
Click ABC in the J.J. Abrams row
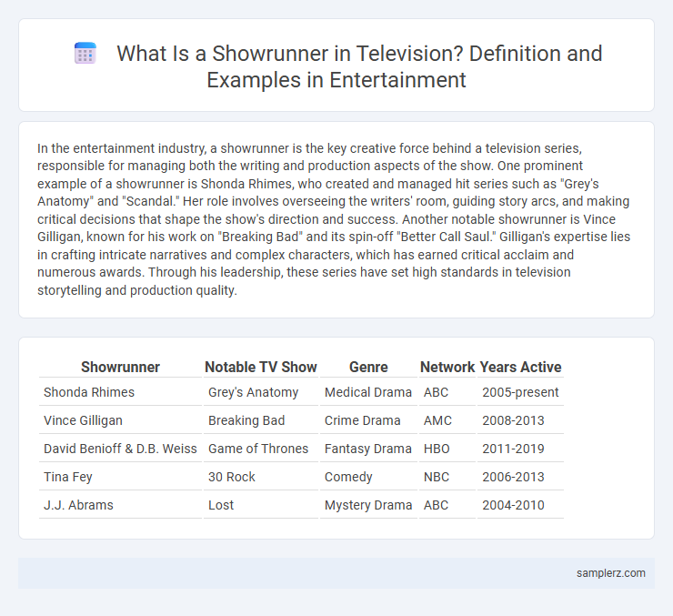point(447,505)
